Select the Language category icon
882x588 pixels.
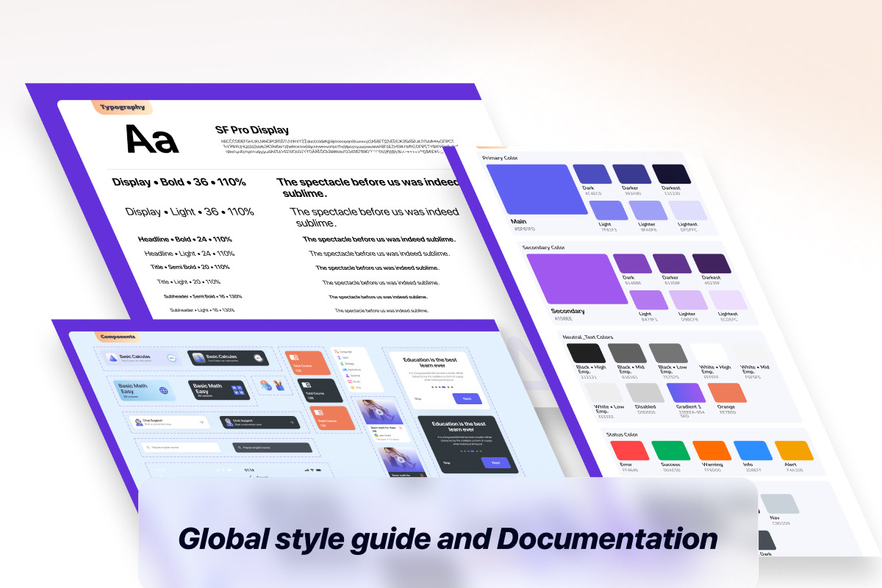pos(337,351)
